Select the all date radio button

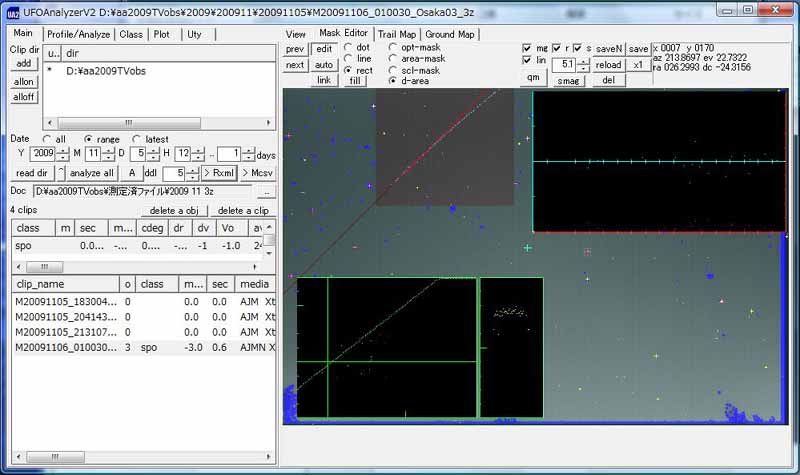pyautogui.click(x=47, y=139)
